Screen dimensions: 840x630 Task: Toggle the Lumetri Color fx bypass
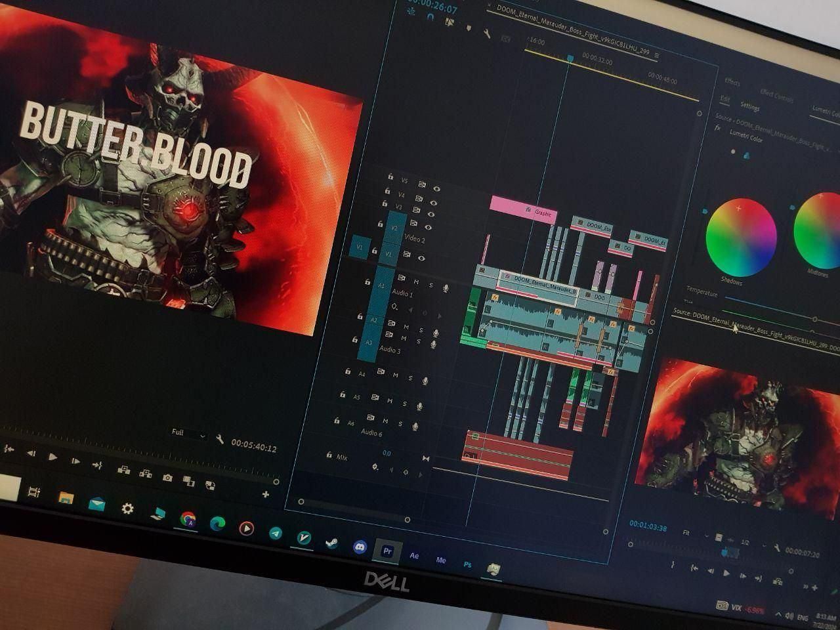pos(718,129)
